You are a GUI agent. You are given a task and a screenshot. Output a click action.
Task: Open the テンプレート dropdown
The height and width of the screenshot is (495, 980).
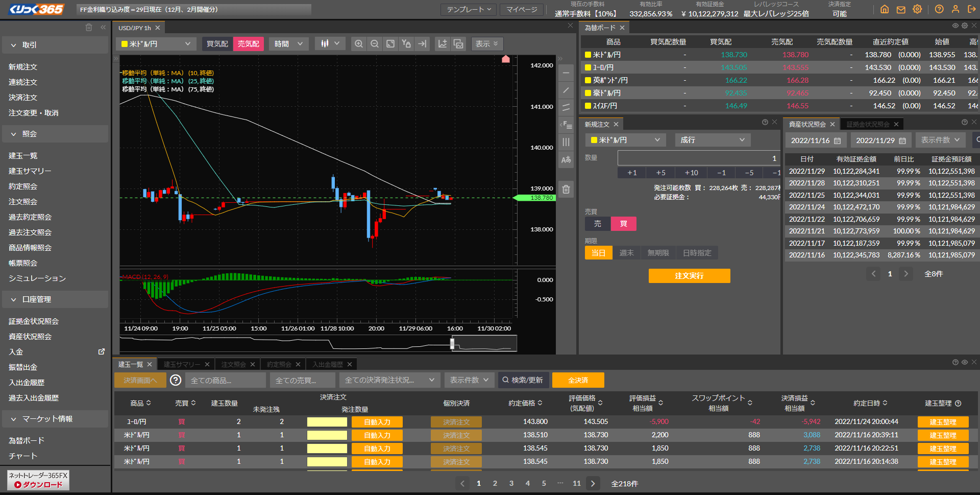pyautogui.click(x=469, y=10)
